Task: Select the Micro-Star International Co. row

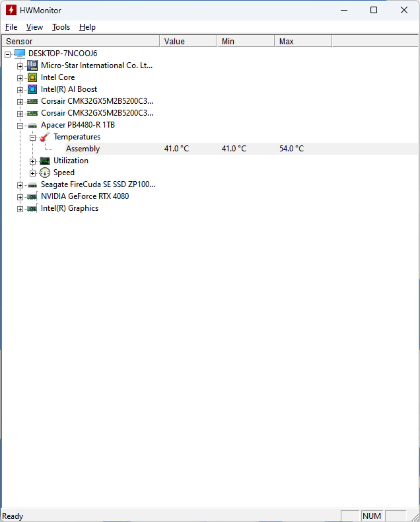Action: click(97, 65)
